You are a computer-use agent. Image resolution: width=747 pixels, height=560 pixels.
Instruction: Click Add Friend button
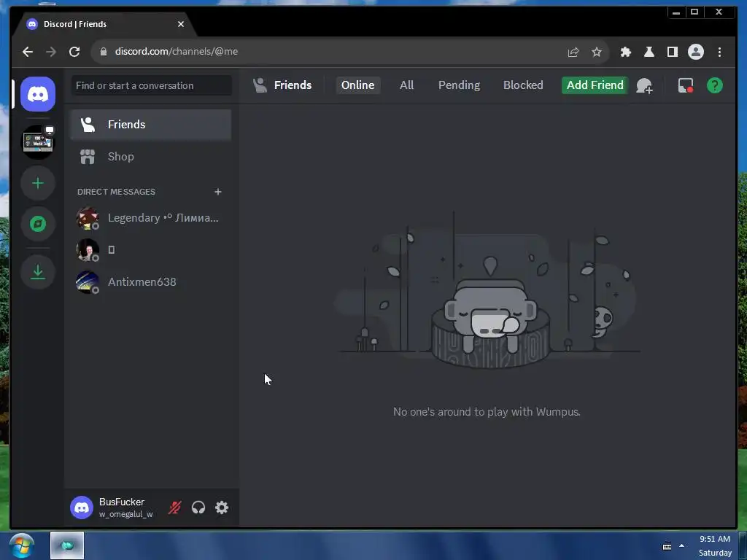click(595, 85)
